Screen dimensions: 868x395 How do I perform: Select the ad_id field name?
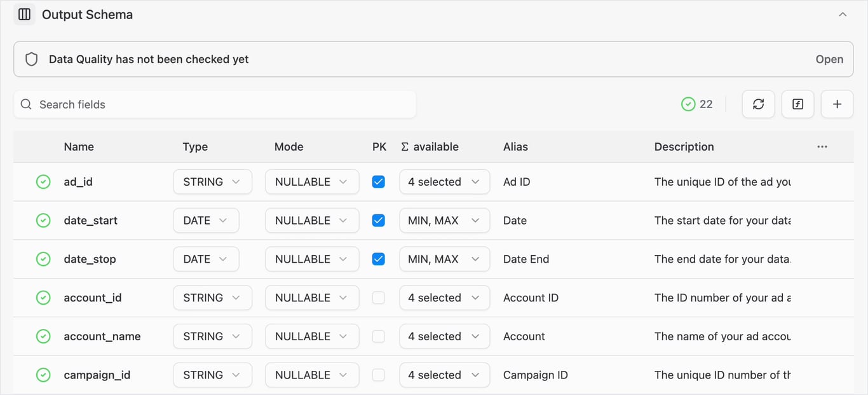pos(78,182)
